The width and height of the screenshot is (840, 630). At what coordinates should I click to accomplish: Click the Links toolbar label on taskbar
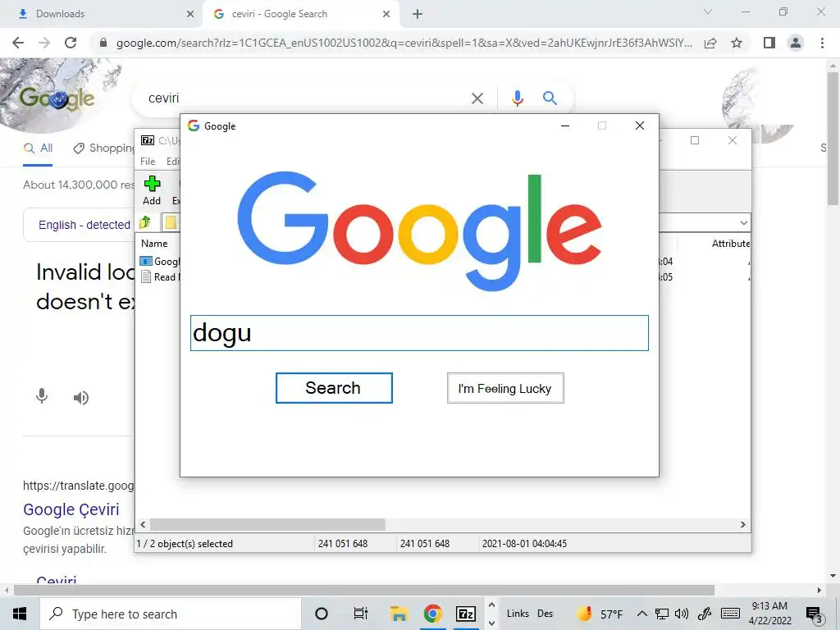(518, 614)
